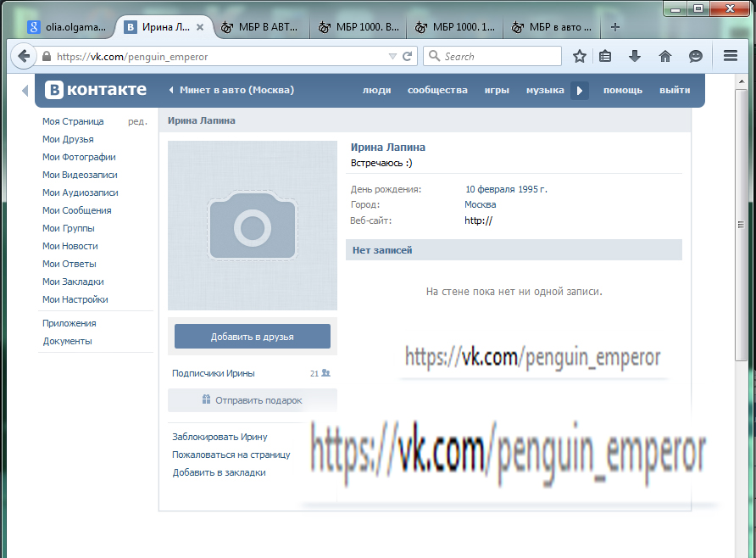The width and height of the screenshot is (756, 558).
Task: Click the Ирина Лапина profile name heading
Action: click(x=387, y=148)
